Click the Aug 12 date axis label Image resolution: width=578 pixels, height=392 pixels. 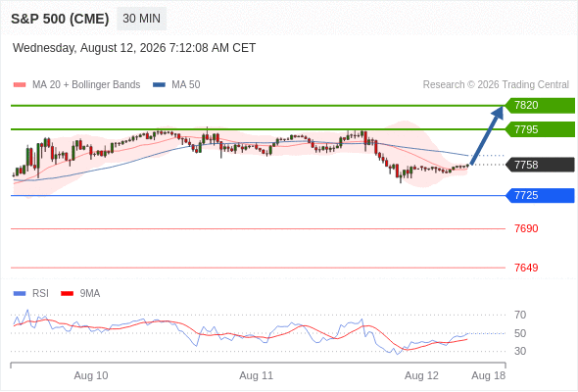(x=421, y=375)
